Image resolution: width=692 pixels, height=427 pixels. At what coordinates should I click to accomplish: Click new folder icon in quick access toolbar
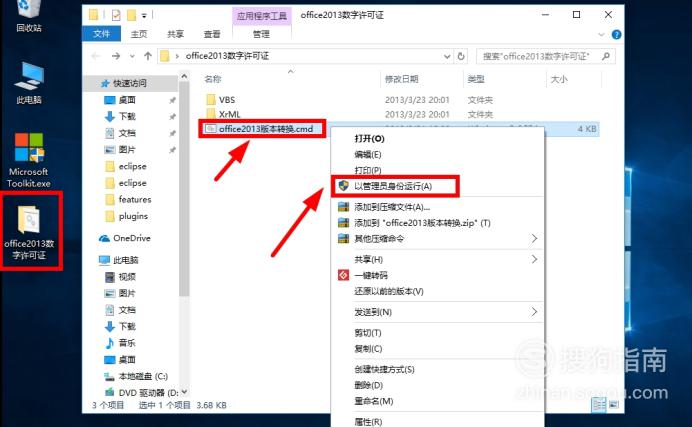point(131,15)
